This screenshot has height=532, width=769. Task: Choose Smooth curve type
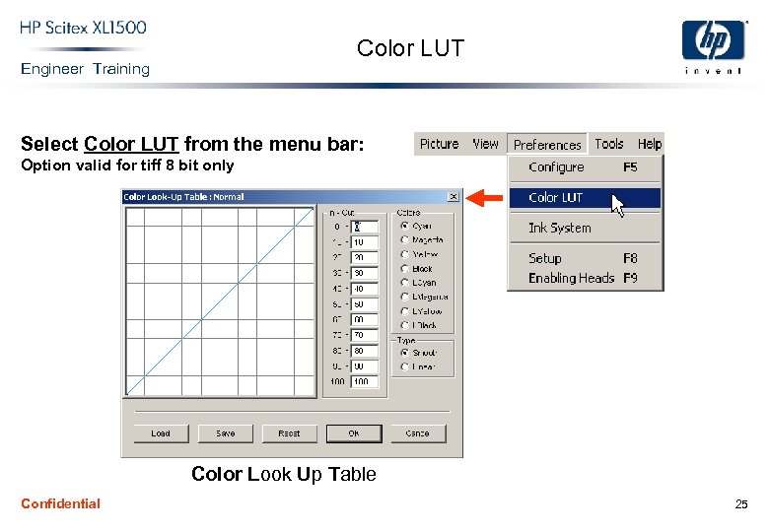coord(404,353)
